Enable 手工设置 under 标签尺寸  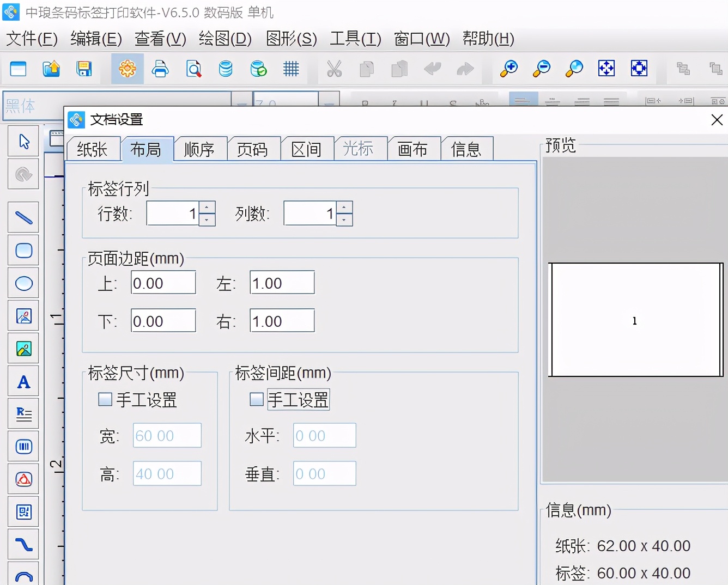[105, 400]
